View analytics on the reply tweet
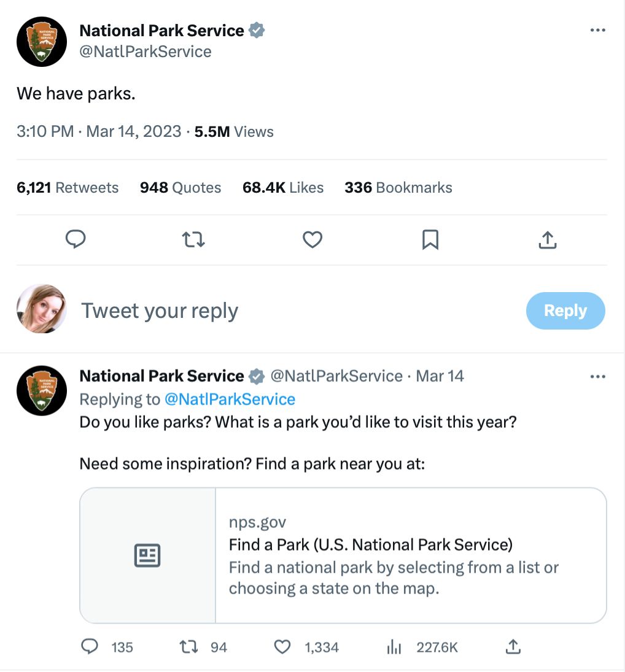 click(x=394, y=647)
